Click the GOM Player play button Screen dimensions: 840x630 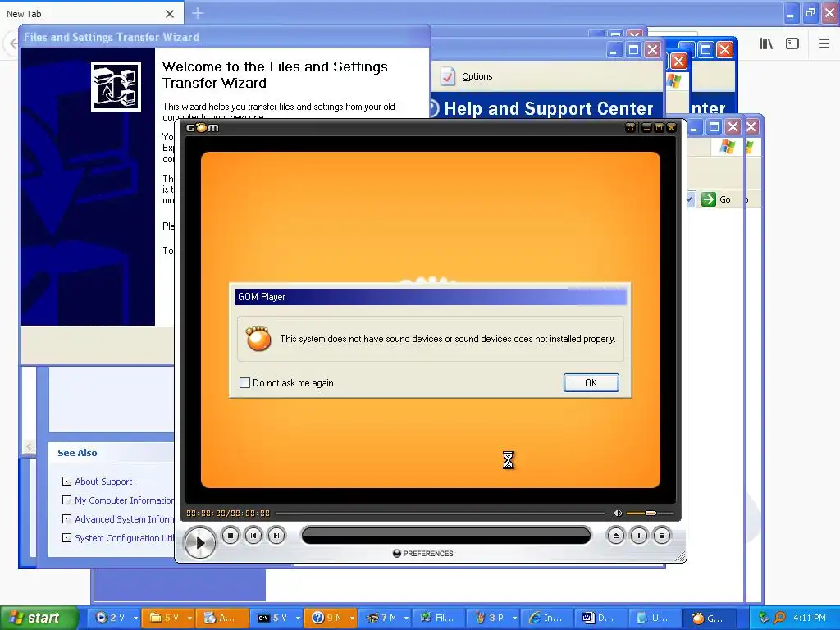pos(200,542)
